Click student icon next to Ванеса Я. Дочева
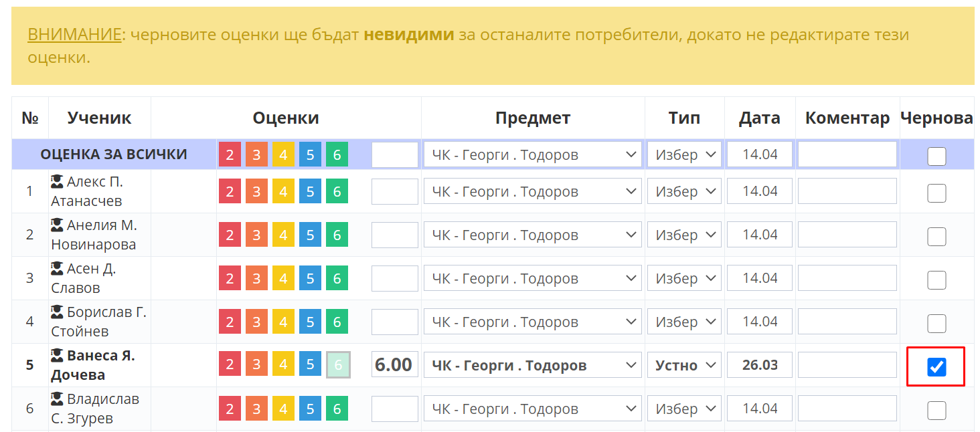 (x=58, y=356)
